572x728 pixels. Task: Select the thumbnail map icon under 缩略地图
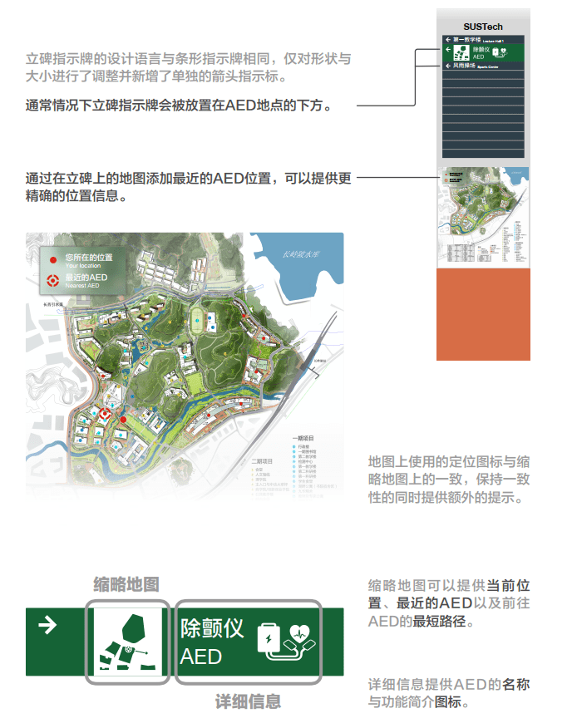coord(127,642)
